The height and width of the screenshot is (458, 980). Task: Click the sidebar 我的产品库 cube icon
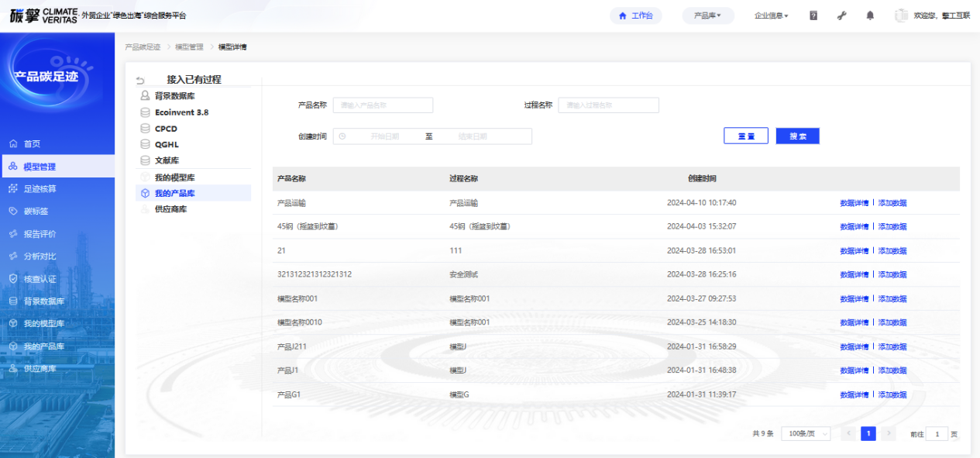click(13, 346)
